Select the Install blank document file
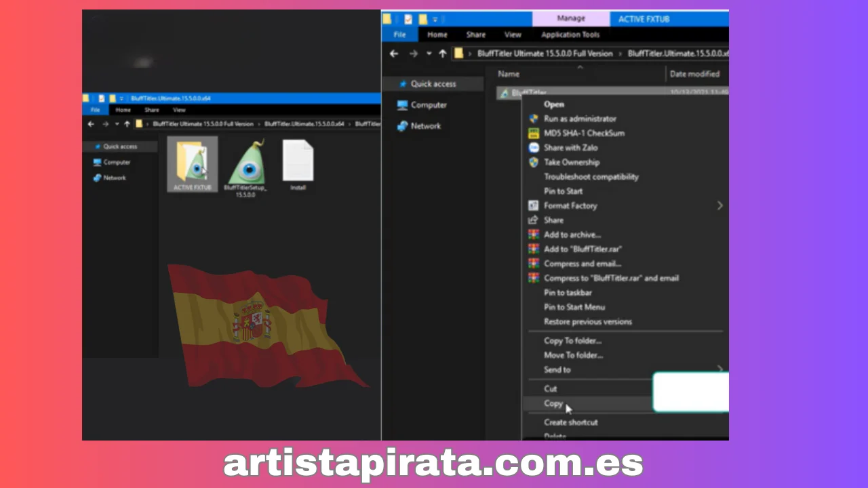868x488 pixels. 298,160
